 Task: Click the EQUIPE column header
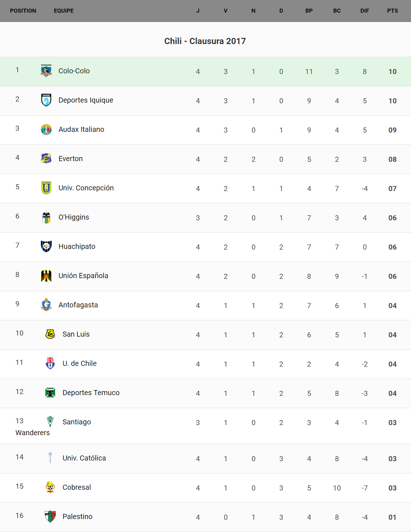coord(64,11)
